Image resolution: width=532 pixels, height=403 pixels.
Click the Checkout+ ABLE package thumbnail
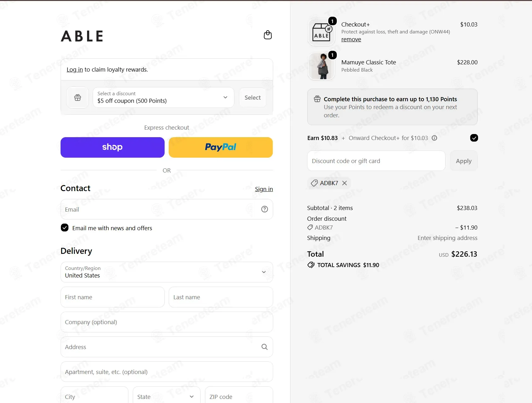click(x=321, y=32)
